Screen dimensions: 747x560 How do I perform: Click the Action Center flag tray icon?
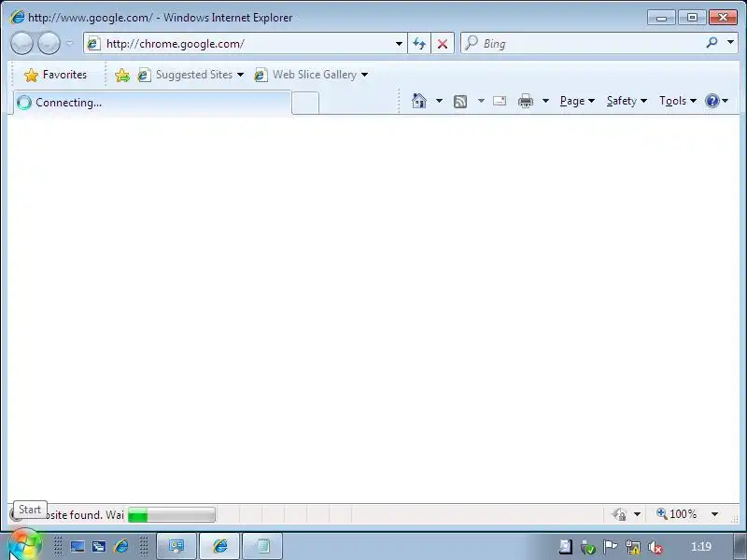click(x=610, y=547)
